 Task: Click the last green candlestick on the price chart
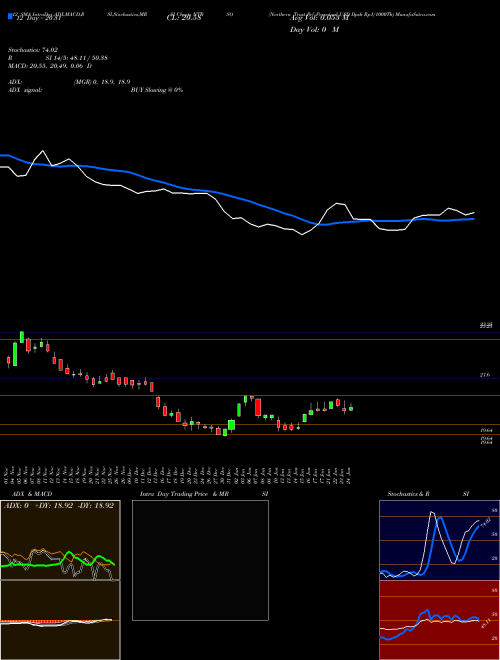coord(351,408)
